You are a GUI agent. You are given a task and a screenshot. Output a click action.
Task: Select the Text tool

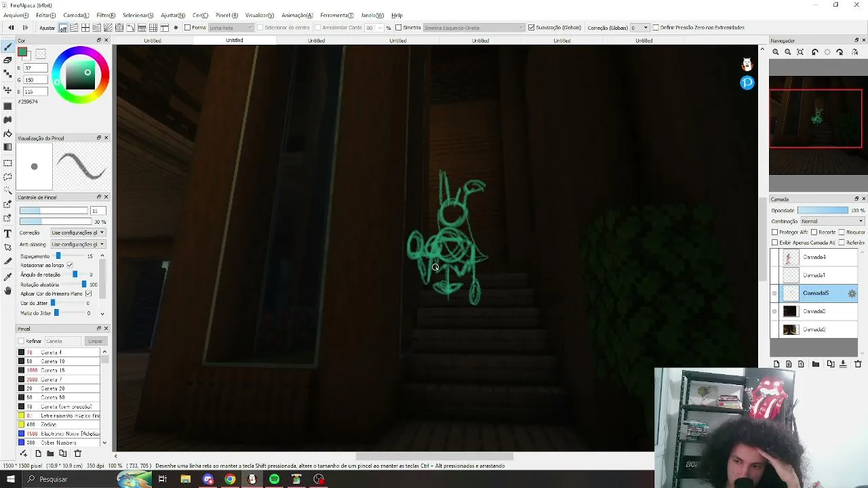pos(7,234)
